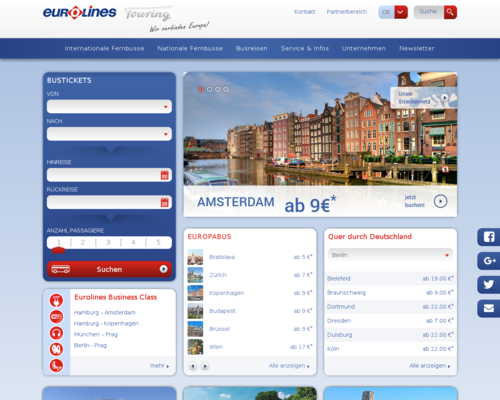The image size is (500, 400).
Task: Select Braunschweig ab 9.00 € row
Action: point(390,293)
